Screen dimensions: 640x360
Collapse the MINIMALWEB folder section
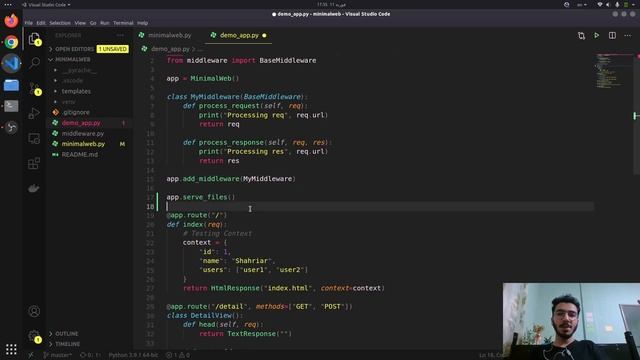click(73, 60)
